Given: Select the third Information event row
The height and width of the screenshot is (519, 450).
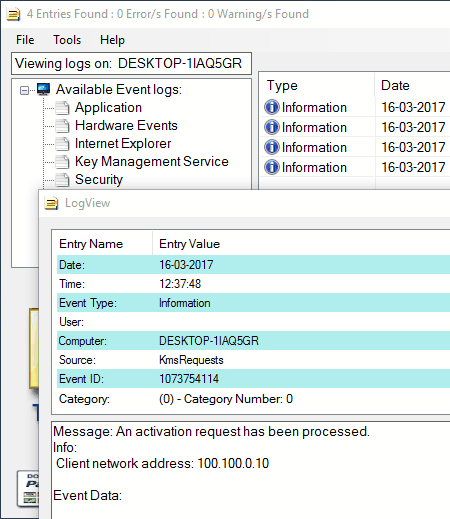Looking at the screenshot, I should coord(355,147).
